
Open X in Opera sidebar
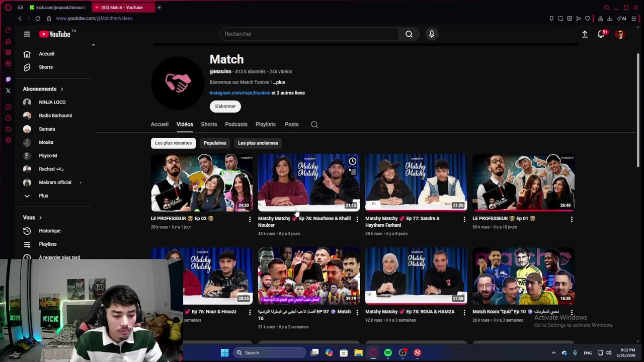[x=8, y=91]
